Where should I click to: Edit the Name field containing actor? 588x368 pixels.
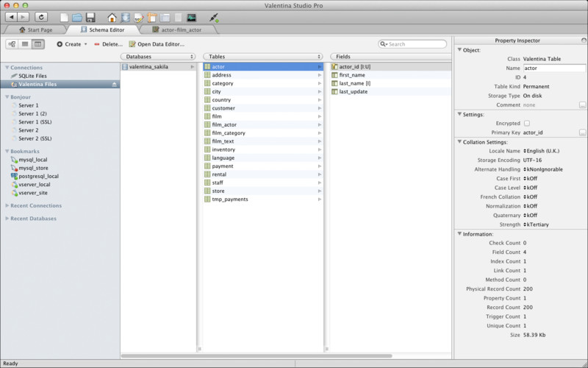tap(554, 68)
